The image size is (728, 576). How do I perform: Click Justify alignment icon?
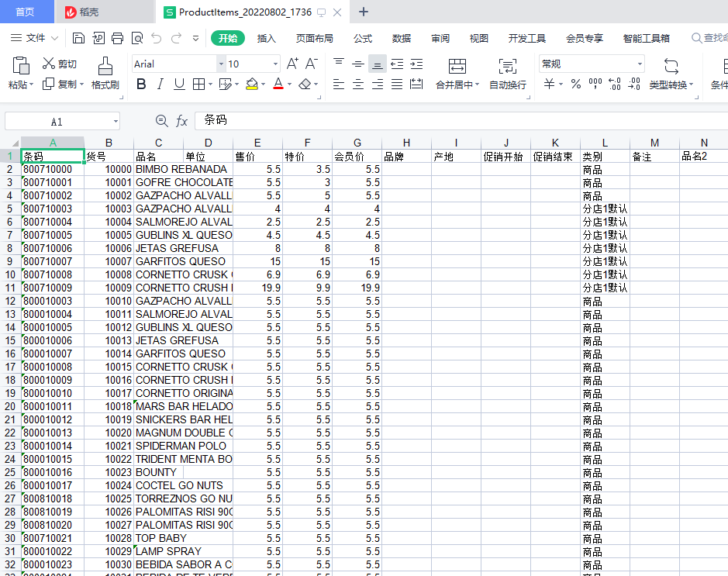pyautogui.click(x=397, y=84)
